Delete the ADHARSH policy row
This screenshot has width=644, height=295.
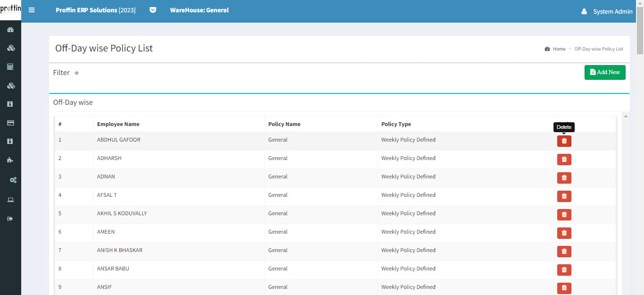[x=564, y=160]
